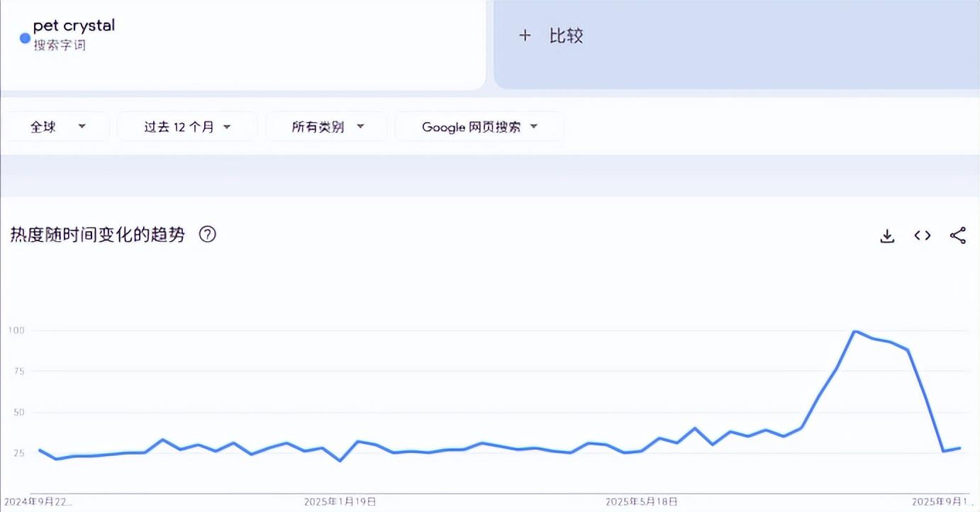This screenshot has width=980, height=512.
Task: Click the 比较 compare label
Action: 566,35
